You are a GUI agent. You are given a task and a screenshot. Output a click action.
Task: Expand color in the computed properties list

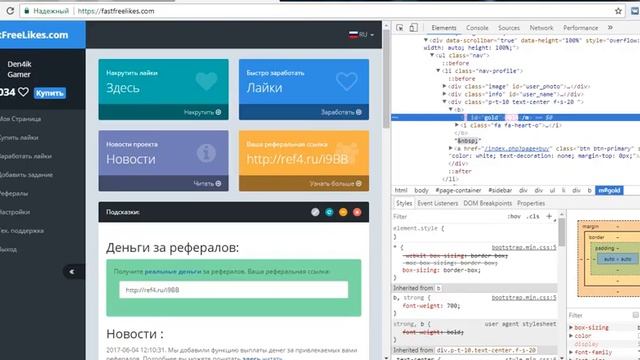[x=571, y=336]
